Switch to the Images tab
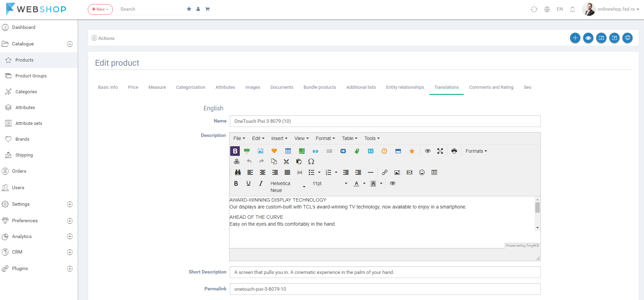Viewport: 644px width, 300px height. tap(253, 87)
